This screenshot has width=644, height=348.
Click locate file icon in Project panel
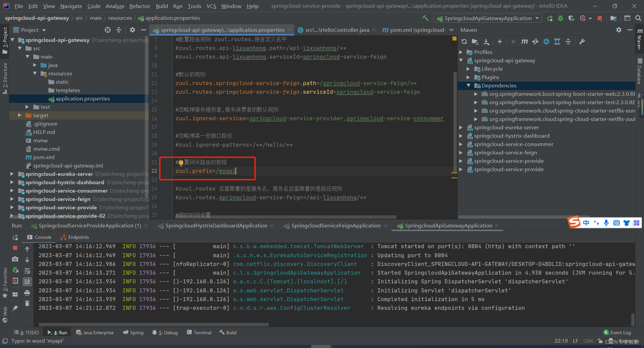click(108, 30)
